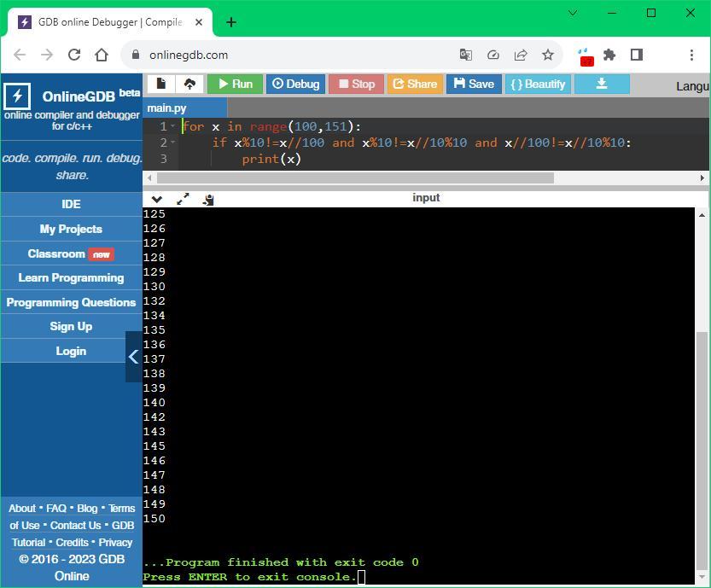
Task: Bookmark this page with the star icon
Action: point(548,55)
